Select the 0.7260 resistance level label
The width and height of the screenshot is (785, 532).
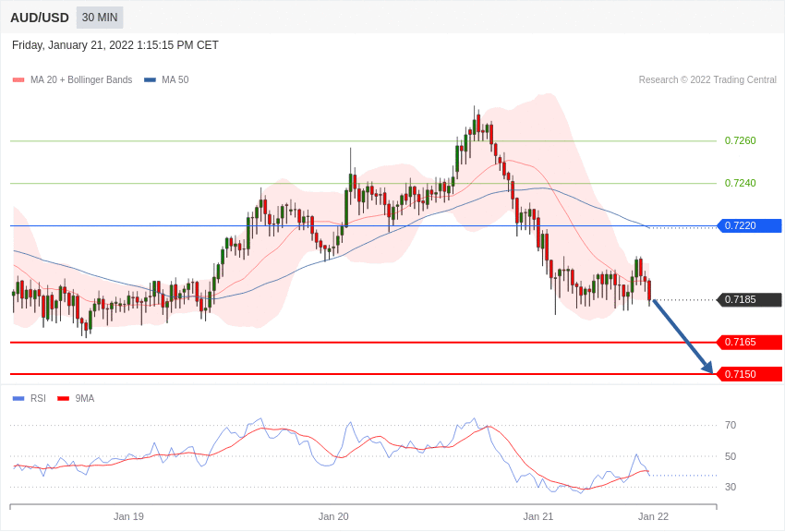pos(740,140)
